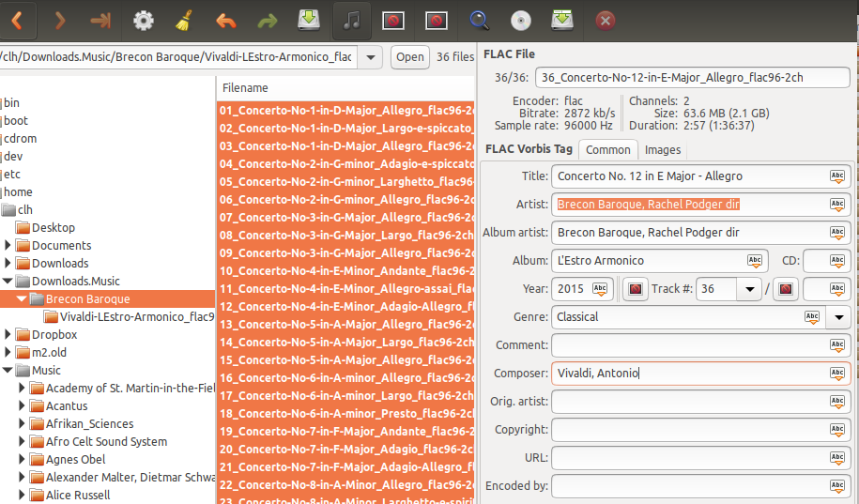Click the Abc icon in the CD field
This screenshot has height=504, width=859.
(837, 261)
